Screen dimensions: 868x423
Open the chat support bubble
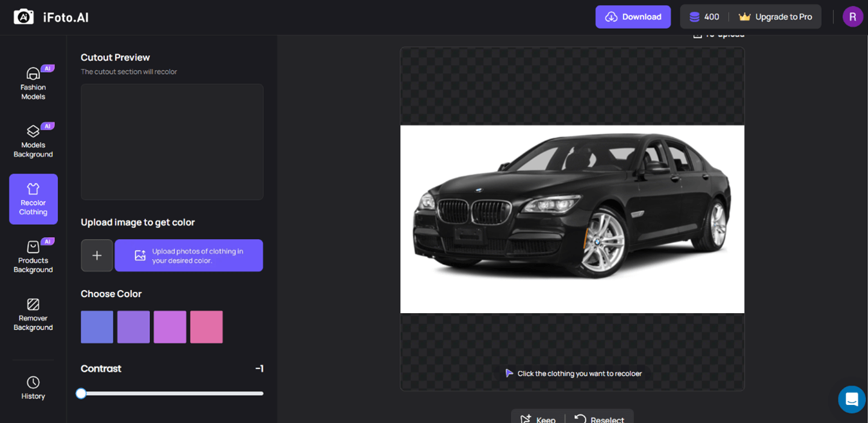(851, 399)
